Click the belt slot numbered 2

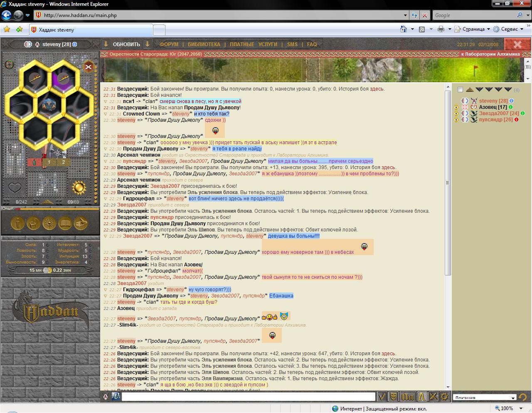click(x=64, y=162)
